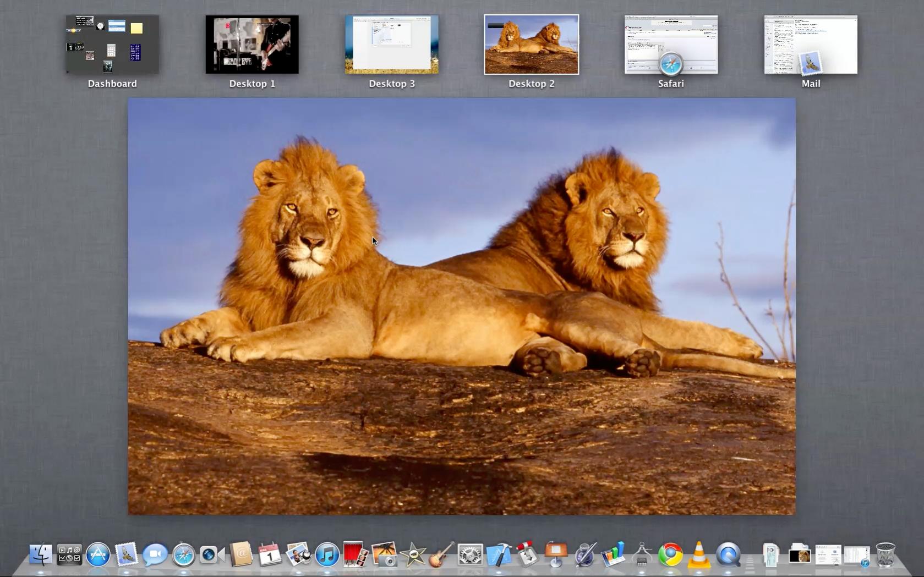This screenshot has height=577, width=924.
Task: Restore the minimized lion picture window in the Dock
Action: point(800,554)
